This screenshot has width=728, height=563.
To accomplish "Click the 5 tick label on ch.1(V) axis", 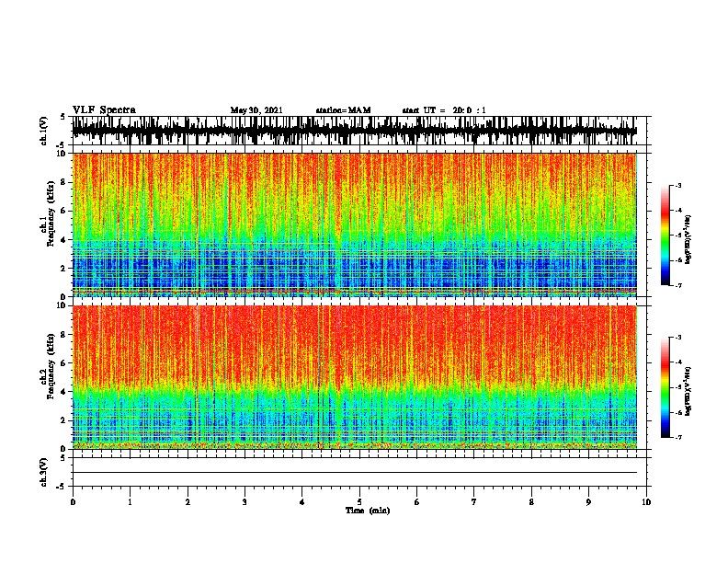I will (x=63, y=117).
